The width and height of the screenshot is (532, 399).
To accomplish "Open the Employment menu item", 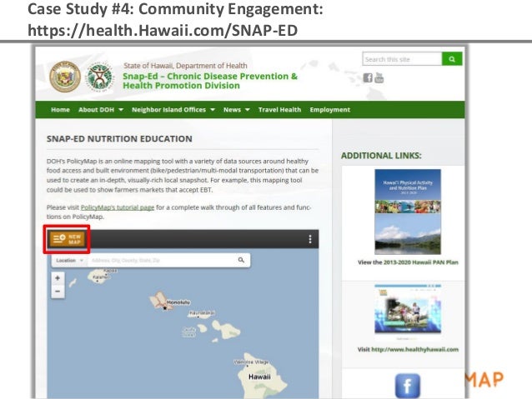I will (x=329, y=109).
